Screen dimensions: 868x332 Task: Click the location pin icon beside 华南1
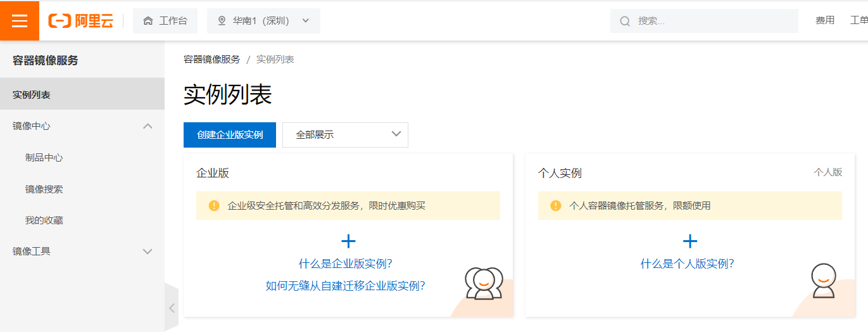tap(222, 21)
